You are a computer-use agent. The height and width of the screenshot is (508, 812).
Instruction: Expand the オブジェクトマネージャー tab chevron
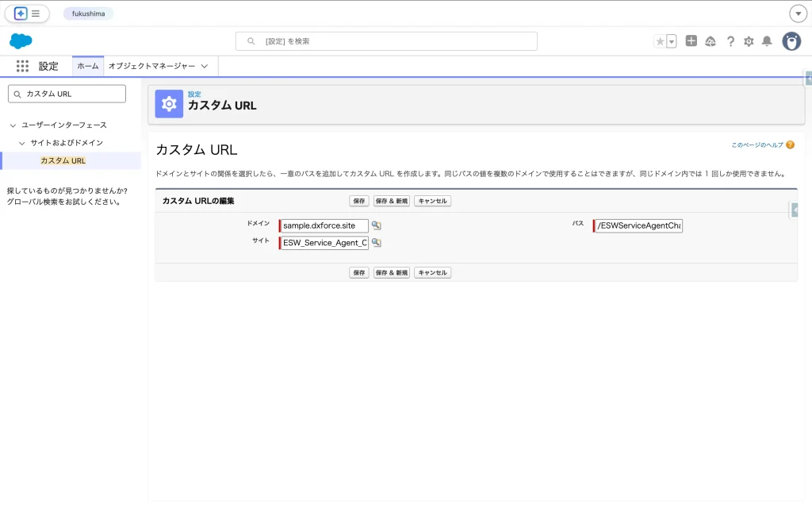[205, 67]
